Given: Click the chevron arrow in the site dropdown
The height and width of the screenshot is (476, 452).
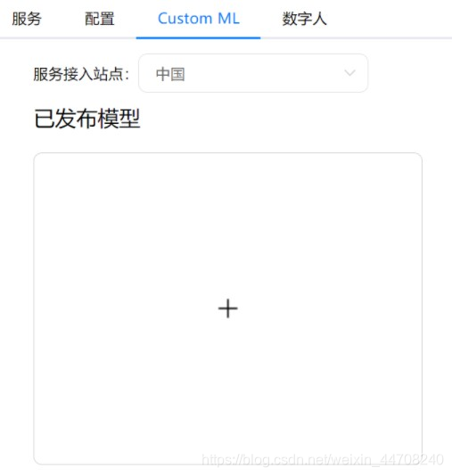Looking at the screenshot, I should click(349, 73).
